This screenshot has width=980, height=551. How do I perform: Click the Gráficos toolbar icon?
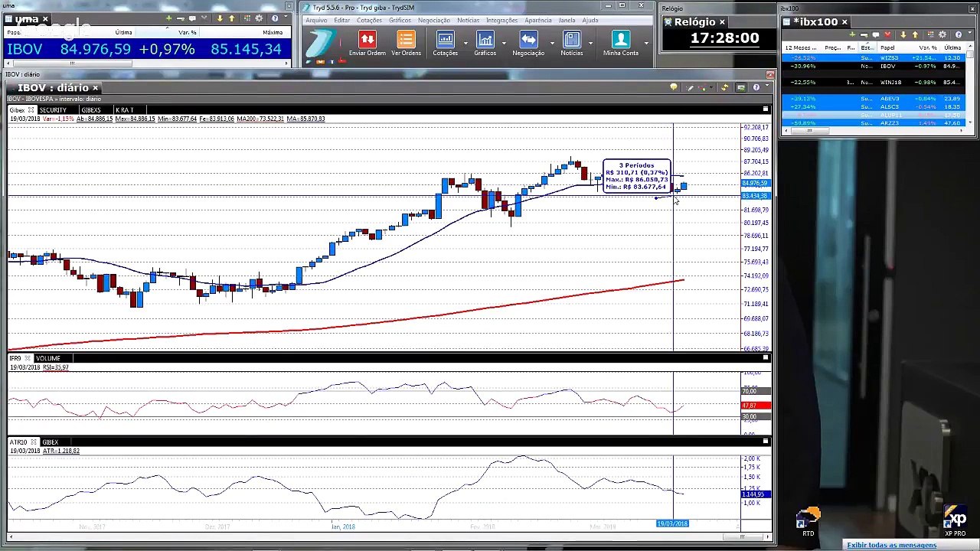tap(485, 43)
